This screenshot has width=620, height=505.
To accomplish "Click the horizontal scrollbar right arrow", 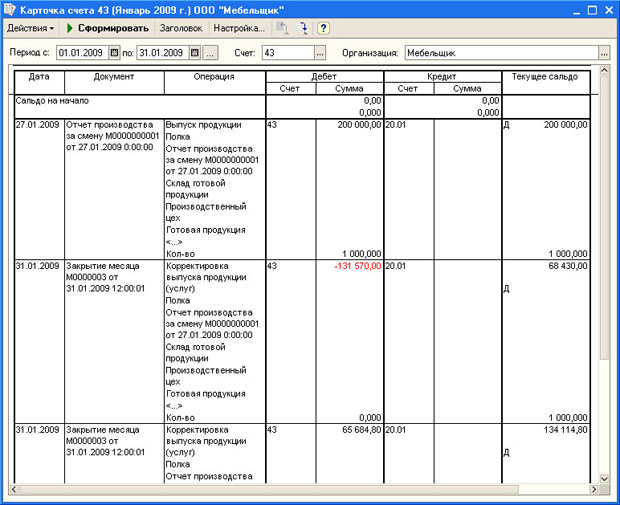I will [594, 490].
